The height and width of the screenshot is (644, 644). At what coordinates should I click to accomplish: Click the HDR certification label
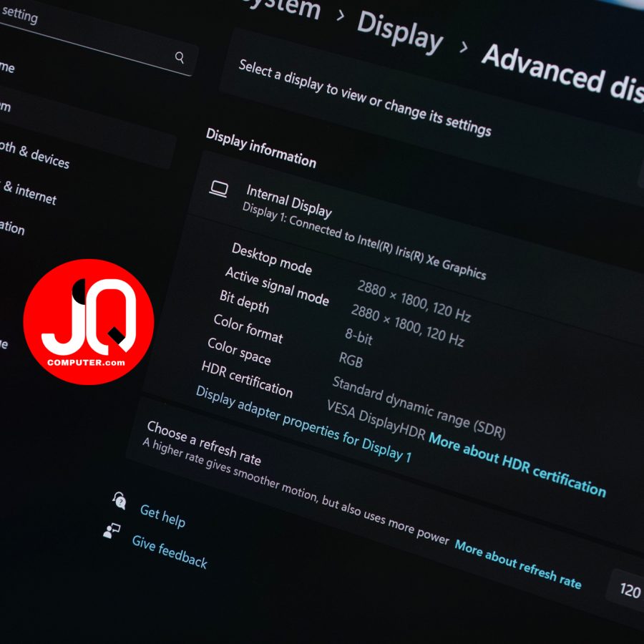(247, 379)
